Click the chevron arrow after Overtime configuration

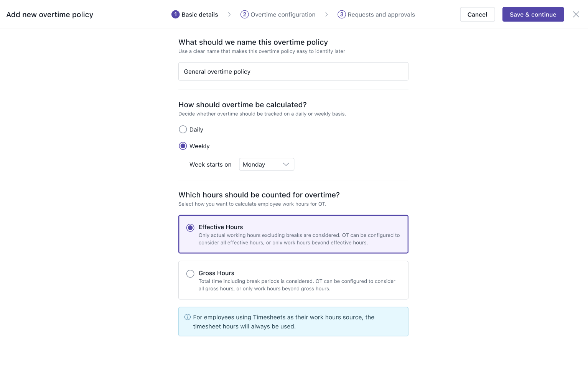tap(326, 15)
